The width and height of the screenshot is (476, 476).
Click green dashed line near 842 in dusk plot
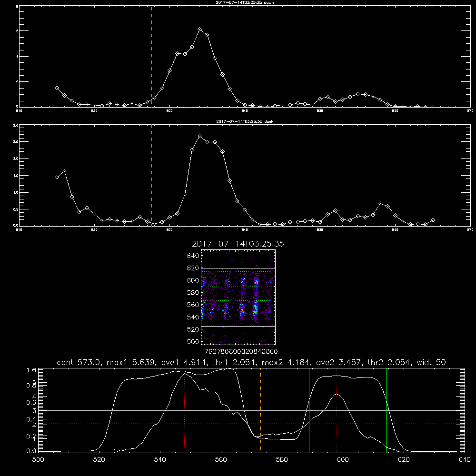click(263, 175)
